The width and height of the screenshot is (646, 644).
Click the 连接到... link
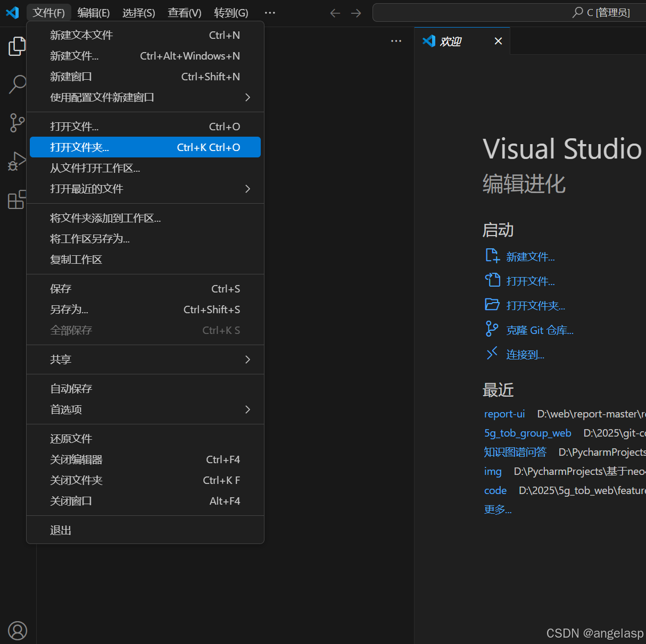(525, 355)
